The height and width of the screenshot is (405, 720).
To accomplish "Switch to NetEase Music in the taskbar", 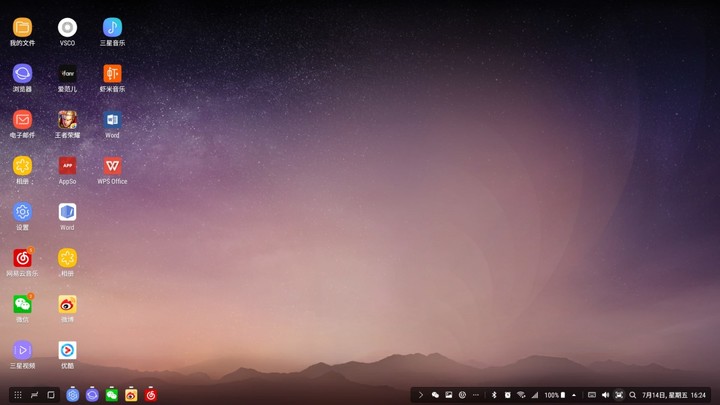I will click(x=151, y=395).
